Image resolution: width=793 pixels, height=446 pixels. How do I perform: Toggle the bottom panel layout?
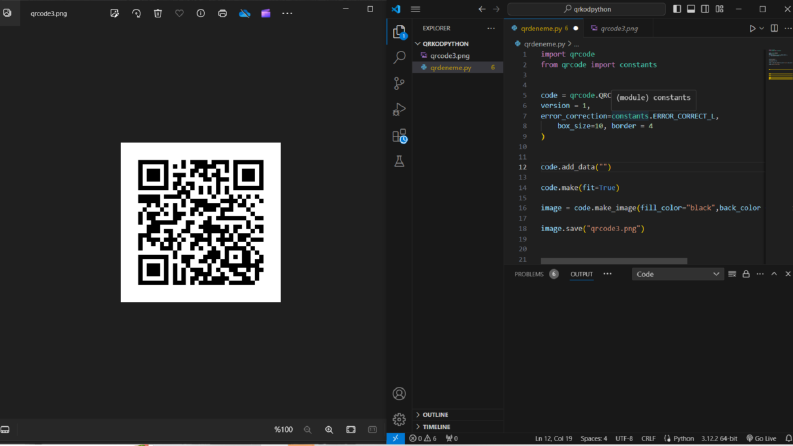coord(691,9)
